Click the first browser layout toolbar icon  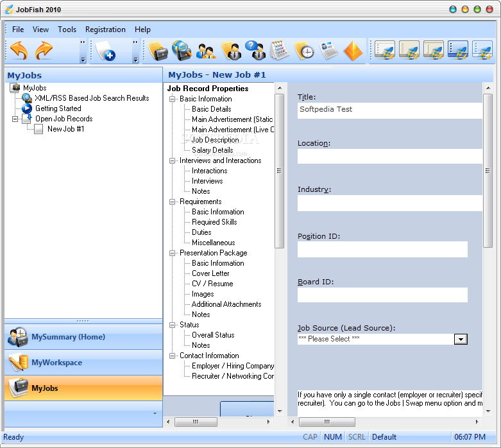(385, 51)
